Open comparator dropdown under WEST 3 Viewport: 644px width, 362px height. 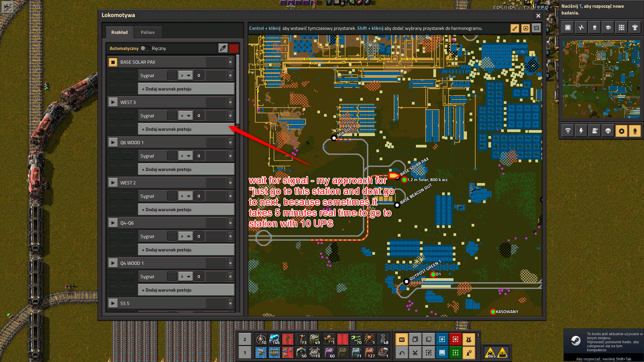coord(185,116)
